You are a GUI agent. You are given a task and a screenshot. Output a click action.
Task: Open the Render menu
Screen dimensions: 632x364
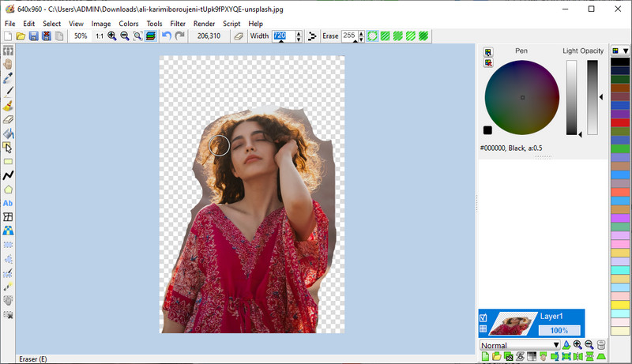point(204,24)
